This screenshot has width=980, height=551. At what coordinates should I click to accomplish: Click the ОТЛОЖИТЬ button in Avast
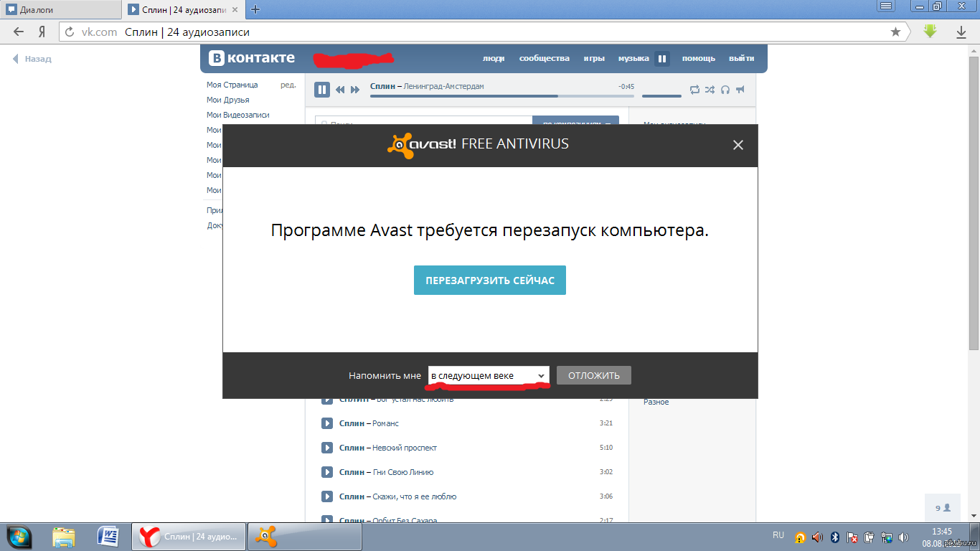pyautogui.click(x=593, y=375)
